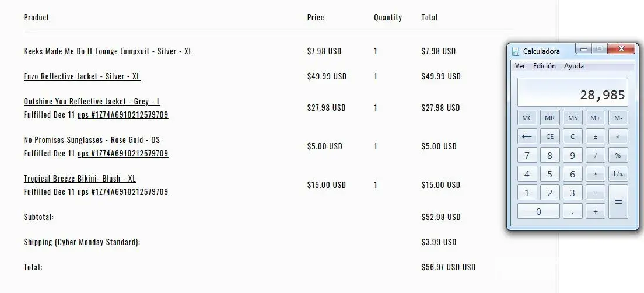Click the M+ memory add button
This screenshot has width=644, height=293.
(x=596, y=118)
